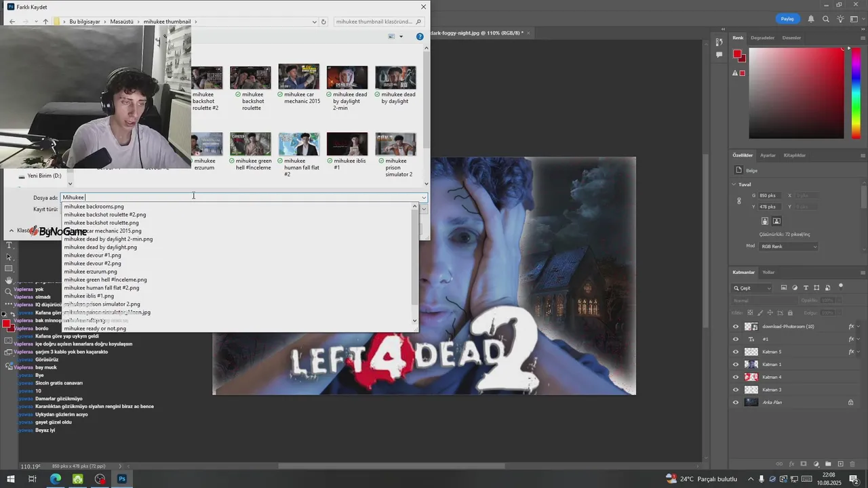Lock all layer properties icon
Image resolution: width=868 pixels, height=488 pixels.
[790, 312]
